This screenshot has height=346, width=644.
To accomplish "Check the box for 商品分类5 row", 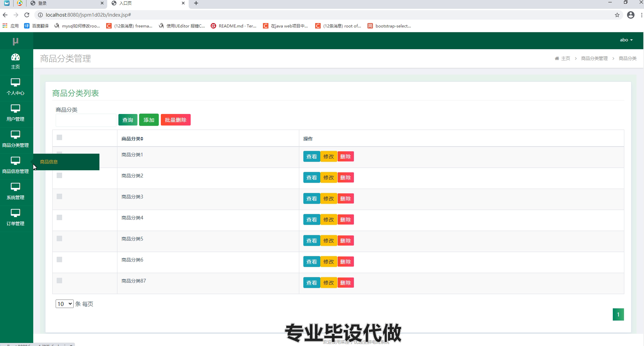I will [x=59, y=238].
